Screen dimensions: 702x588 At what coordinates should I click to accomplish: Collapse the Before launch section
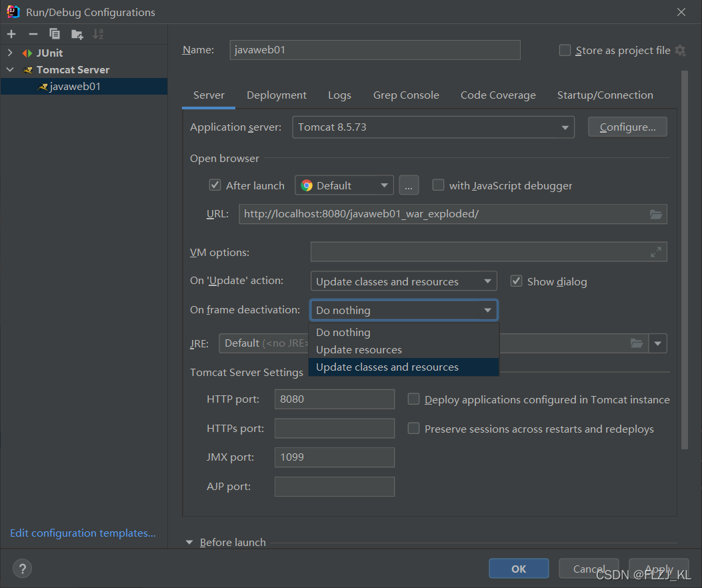(189, 542)
